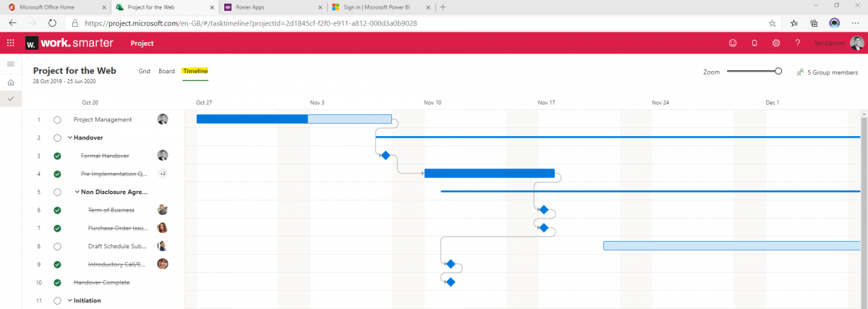This screenshot has width=868, height=309.
Task: Collapse the Non Disclosure Agreement group
Action: pos(77,192)
